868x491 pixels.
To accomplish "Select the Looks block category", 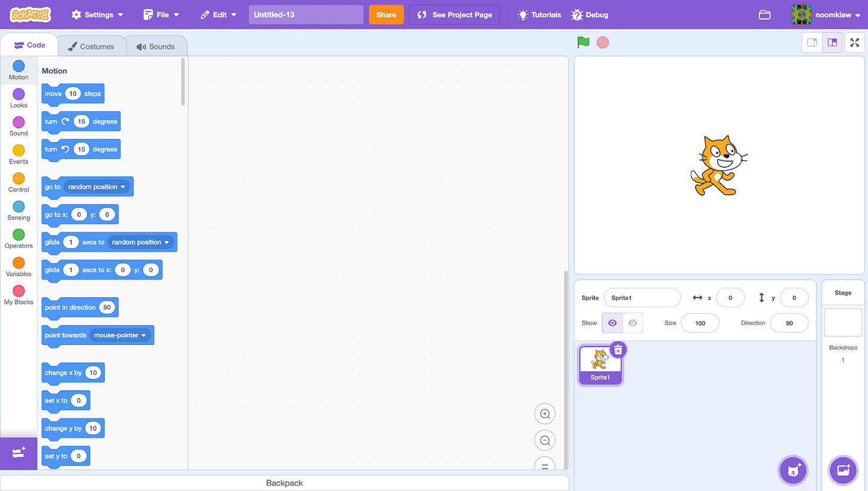I will point(18,98).
